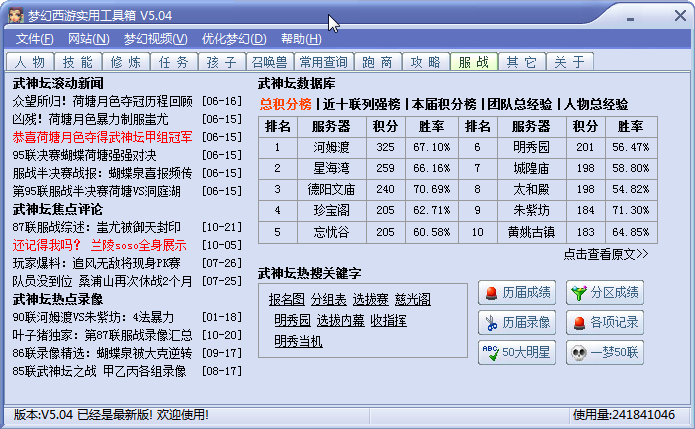Click hot keyword 慈光阁
The image size is (695, 429).
(x=413, y=300)
